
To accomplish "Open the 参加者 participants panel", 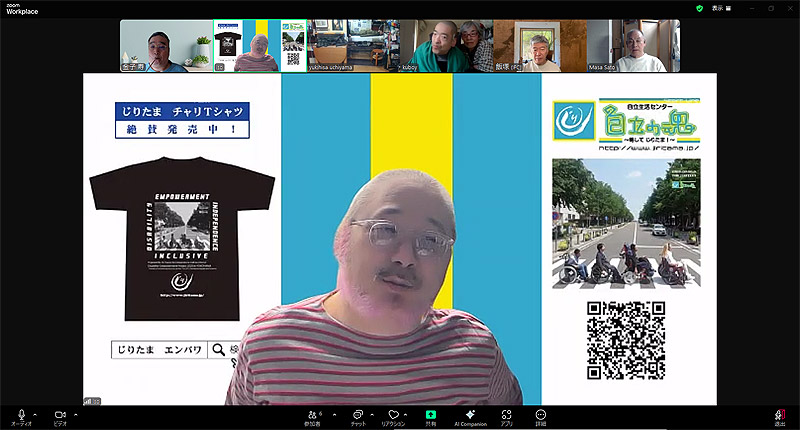I will point(312,416).
